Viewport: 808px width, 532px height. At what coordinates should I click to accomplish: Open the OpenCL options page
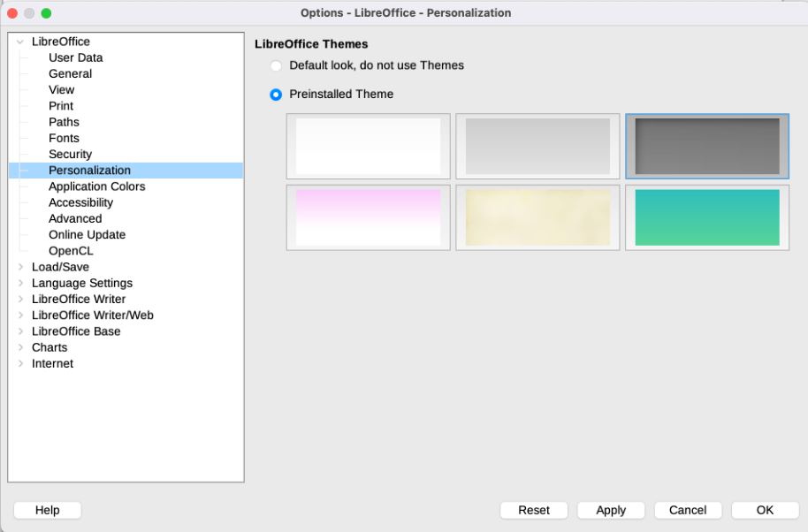[71, 251]
